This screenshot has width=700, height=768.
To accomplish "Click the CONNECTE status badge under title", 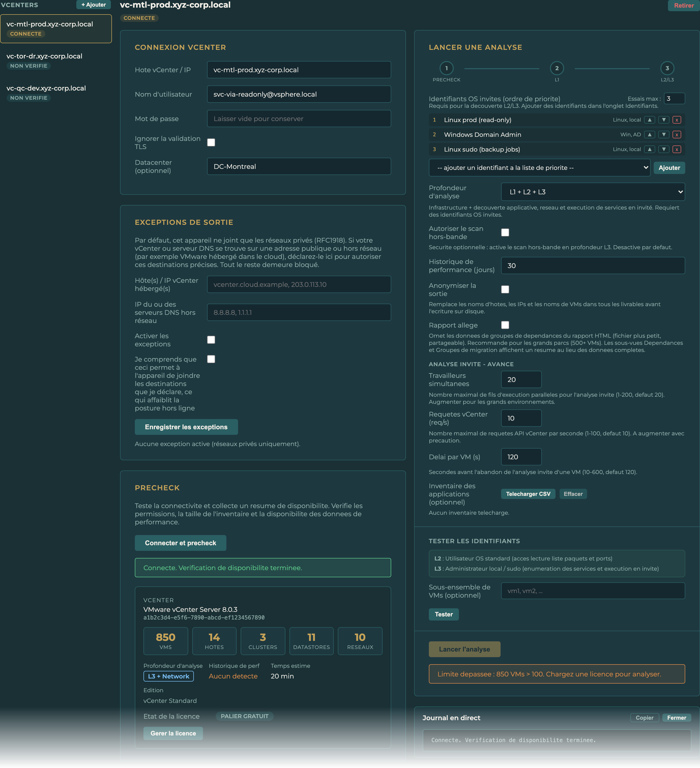I will click(139, 18).
